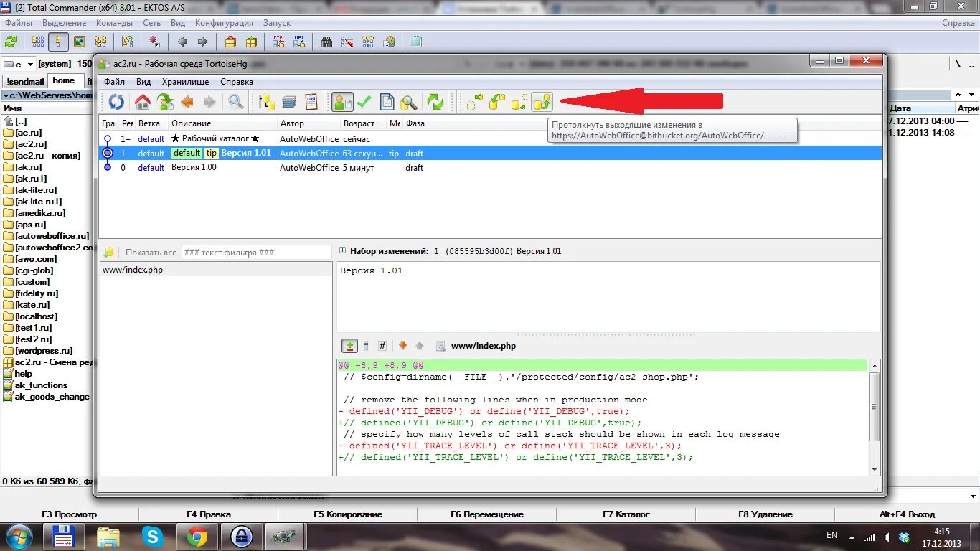Click Total Commander FTP connect icon

pos(278,42)
